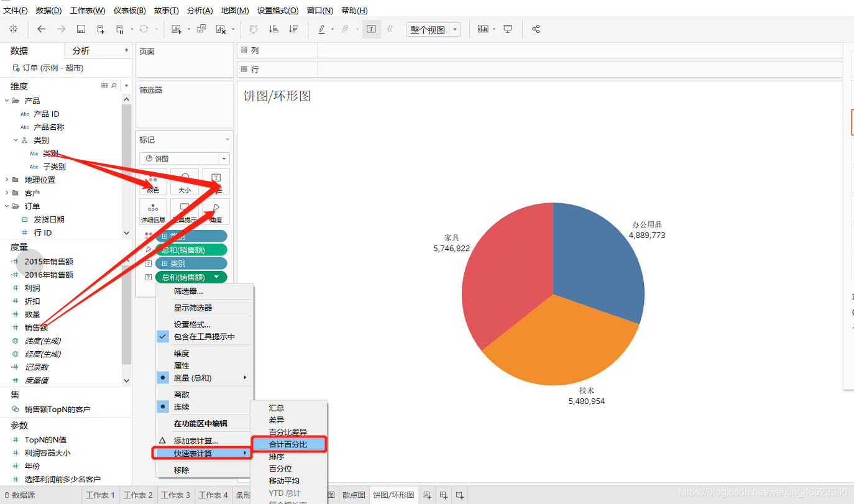
Task: Open the dropdown arrow on the 总和(销售额) label pill
Action: click(x=216, y=277)
